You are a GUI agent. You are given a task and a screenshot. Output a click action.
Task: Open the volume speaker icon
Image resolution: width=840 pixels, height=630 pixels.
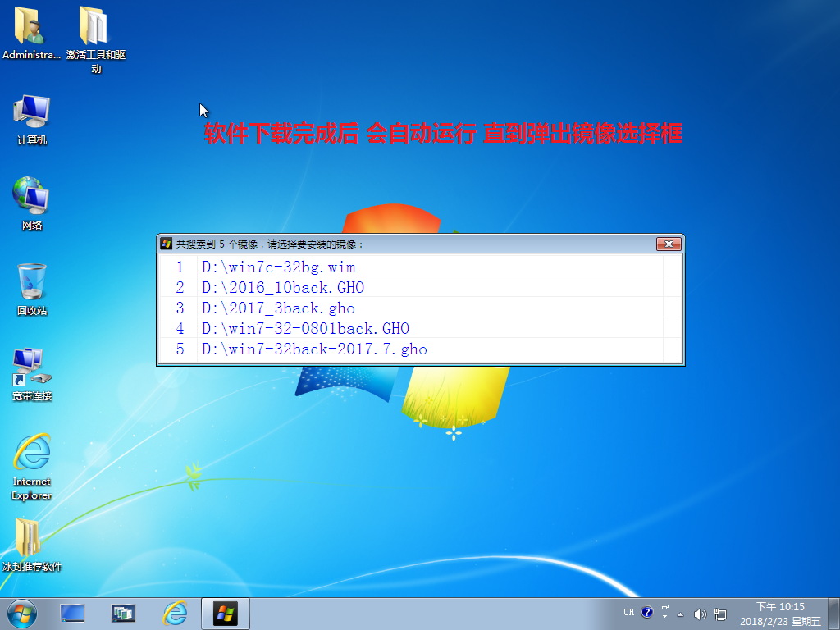click(700, 614)
